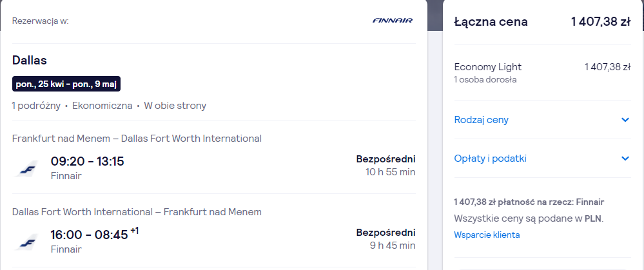Click the Finnair logo at top
Viewport: 644px width, 270px height.
[x=392, y=21]
